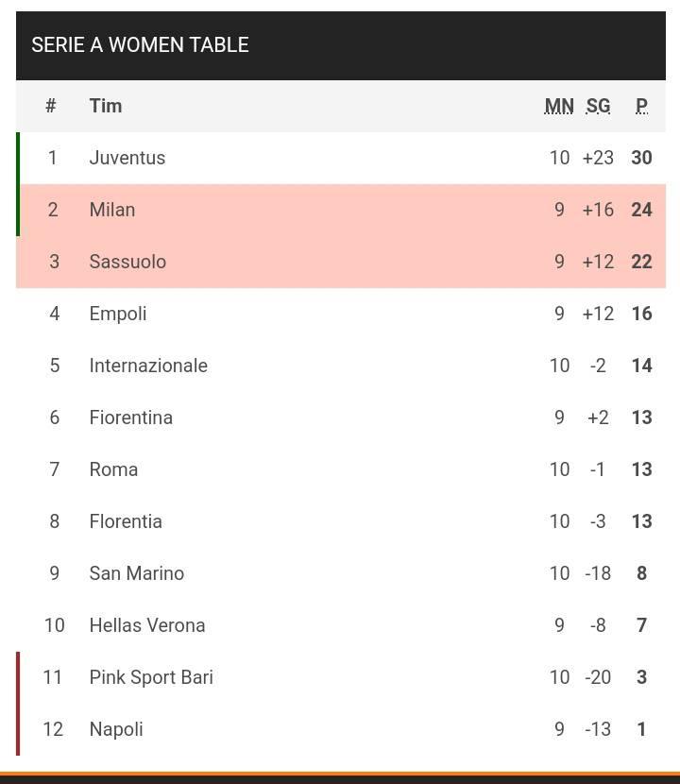
Task: Click the # rank column header
Action: tap(50, 106)
